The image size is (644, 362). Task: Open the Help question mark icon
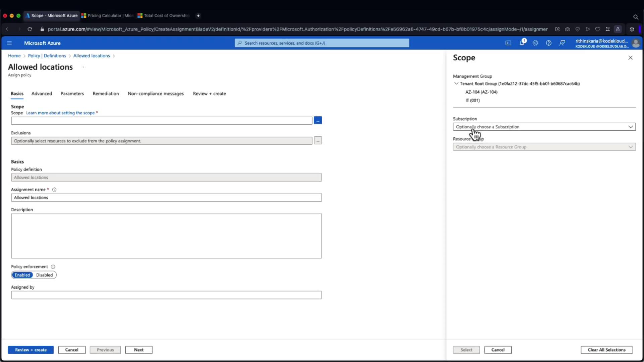point(549,43)
